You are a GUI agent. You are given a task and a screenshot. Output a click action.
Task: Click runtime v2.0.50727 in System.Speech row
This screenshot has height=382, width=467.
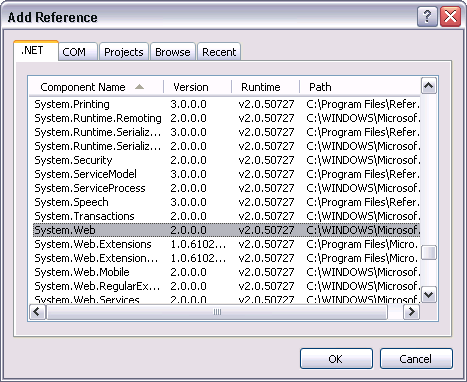[266, 202]
